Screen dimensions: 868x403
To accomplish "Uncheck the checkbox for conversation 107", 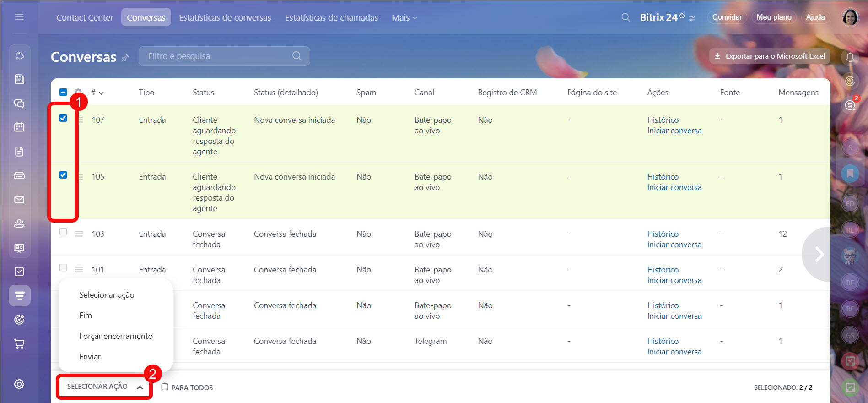I will [x=63, y=118].
